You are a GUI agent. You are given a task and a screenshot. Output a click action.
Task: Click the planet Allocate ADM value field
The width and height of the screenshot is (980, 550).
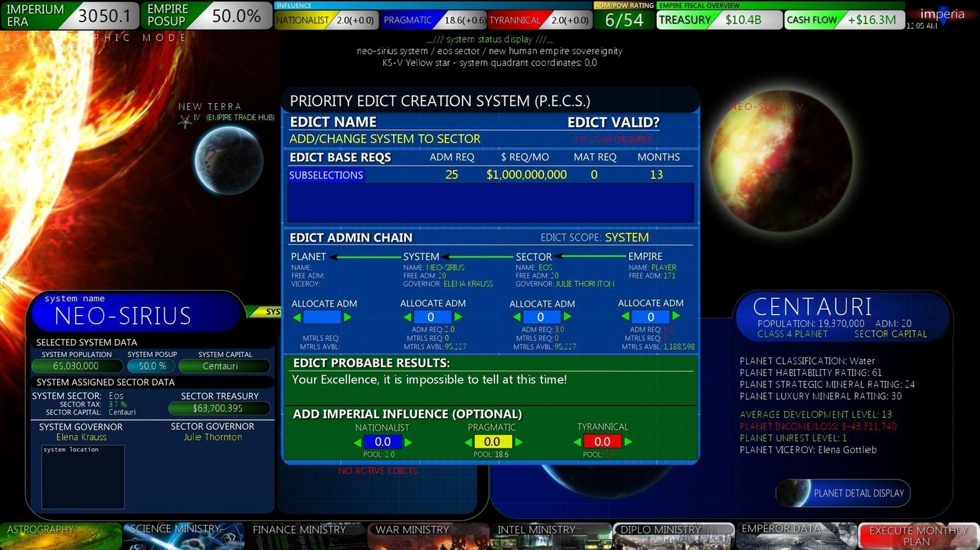click(x=322, y=317)
